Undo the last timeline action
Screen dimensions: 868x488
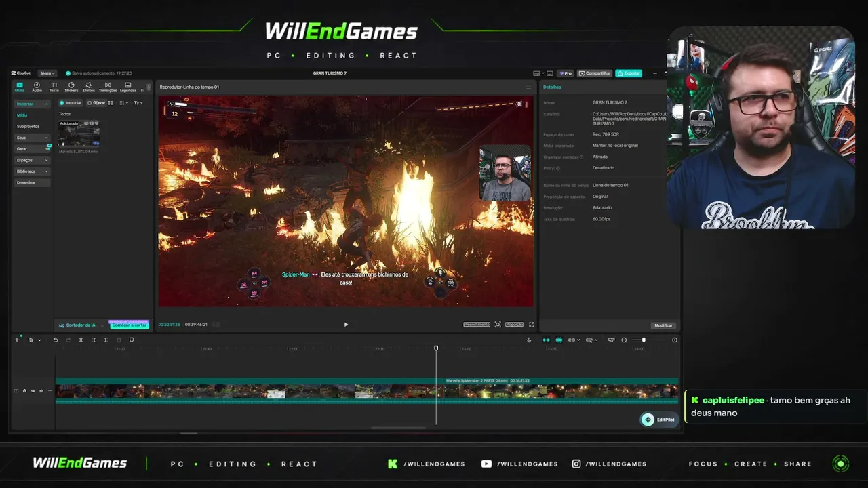[x=56, y=340]
